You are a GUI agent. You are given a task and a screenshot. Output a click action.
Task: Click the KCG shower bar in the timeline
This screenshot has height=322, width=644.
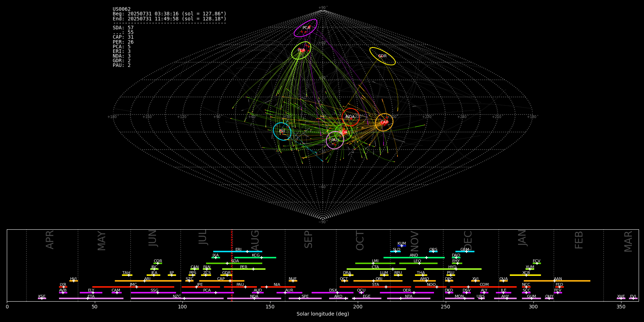255,258
